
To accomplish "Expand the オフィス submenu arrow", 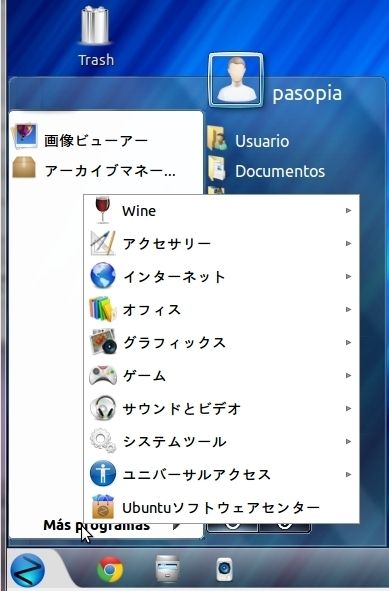I will tap(349, 310).
